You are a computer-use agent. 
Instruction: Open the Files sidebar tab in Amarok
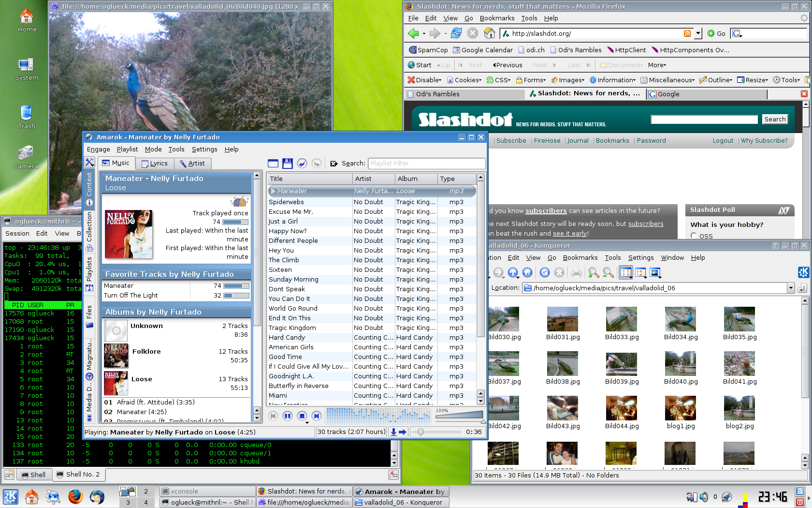89,317
